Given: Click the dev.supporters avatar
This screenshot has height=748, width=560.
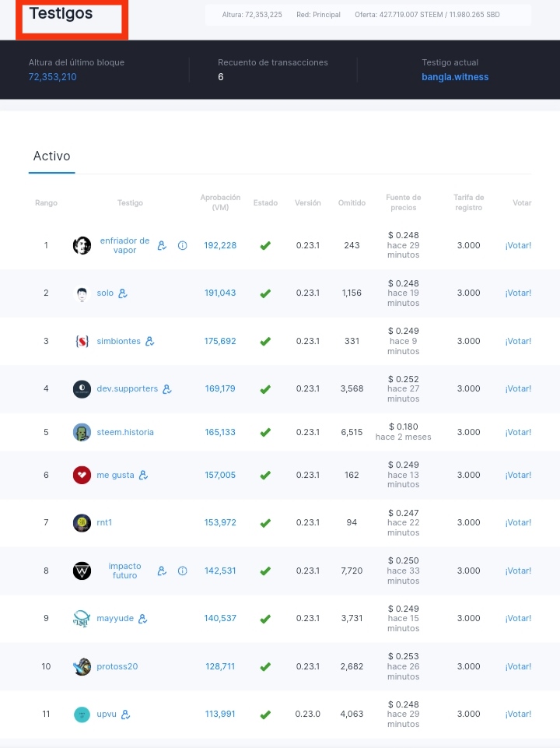Looking at the screenshot, I should pos(82,388).
